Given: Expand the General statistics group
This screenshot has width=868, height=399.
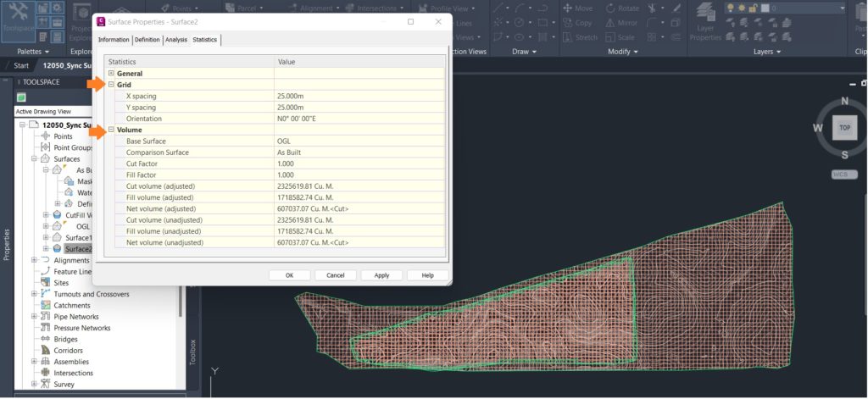Looking at the screenshot, I should pyautogui.click(x=111, y=73).
